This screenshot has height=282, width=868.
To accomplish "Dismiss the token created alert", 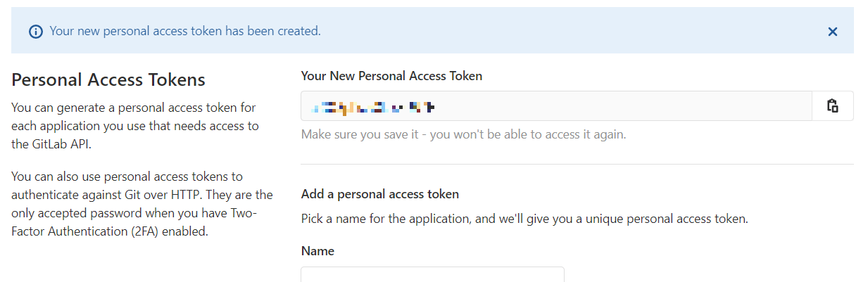I will pyautogui.click(x=833, y=31).
